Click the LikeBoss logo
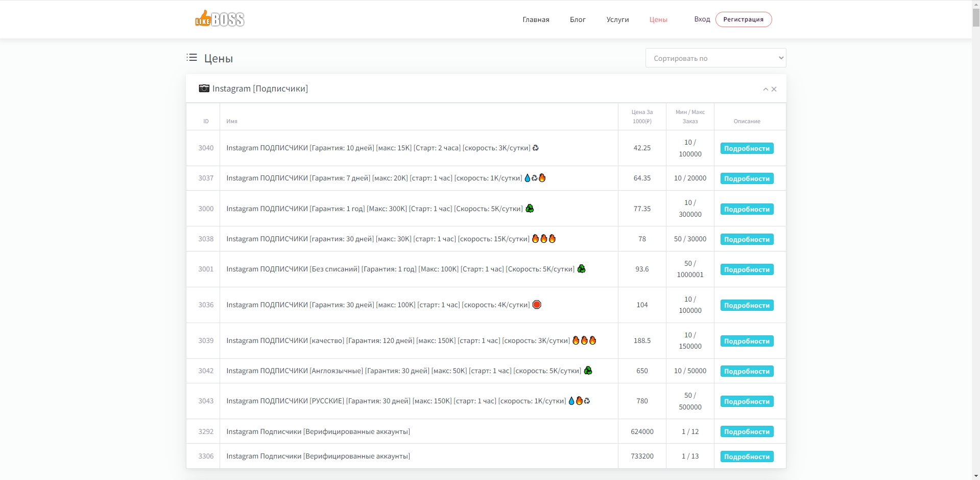The height and width of the screenshot is (480, 980). coord(220,19)
